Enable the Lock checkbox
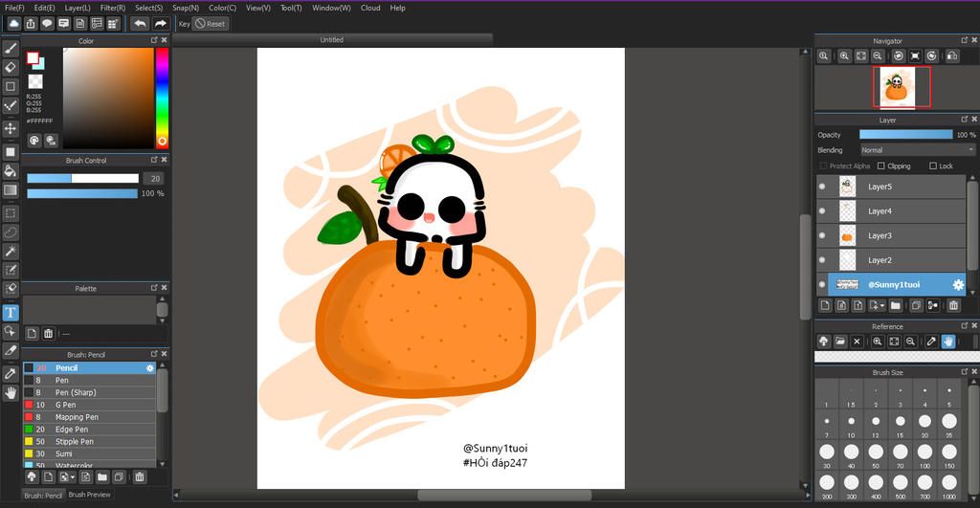The height and width of the screenshot is (508, 980). (933, 166)
